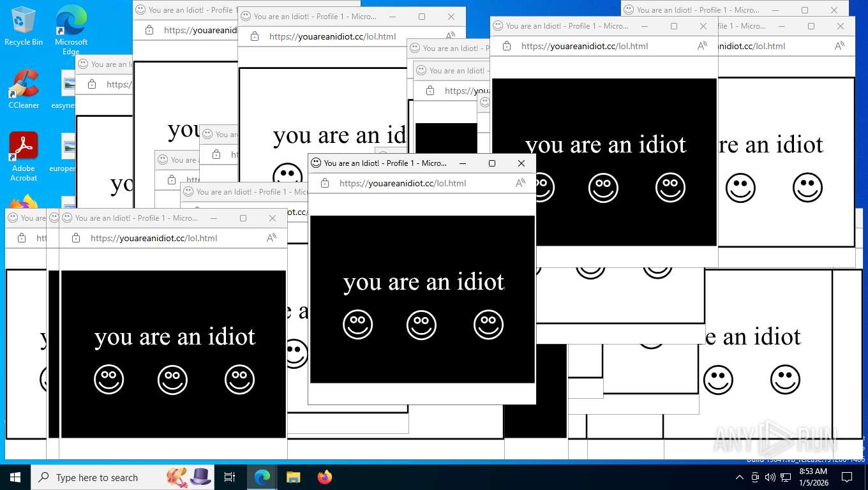868x490 pixels.
Task: Close the frontmost center popup window
Action: 521,163
